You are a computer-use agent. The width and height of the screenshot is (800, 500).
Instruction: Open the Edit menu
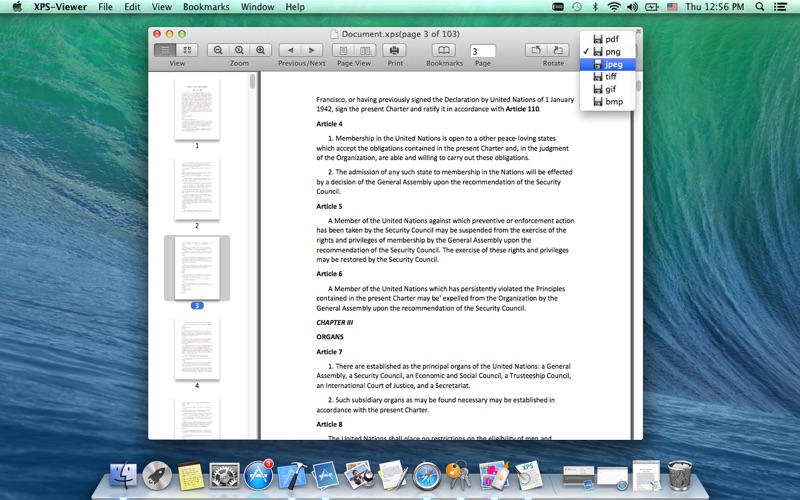[x=132, y=7]
